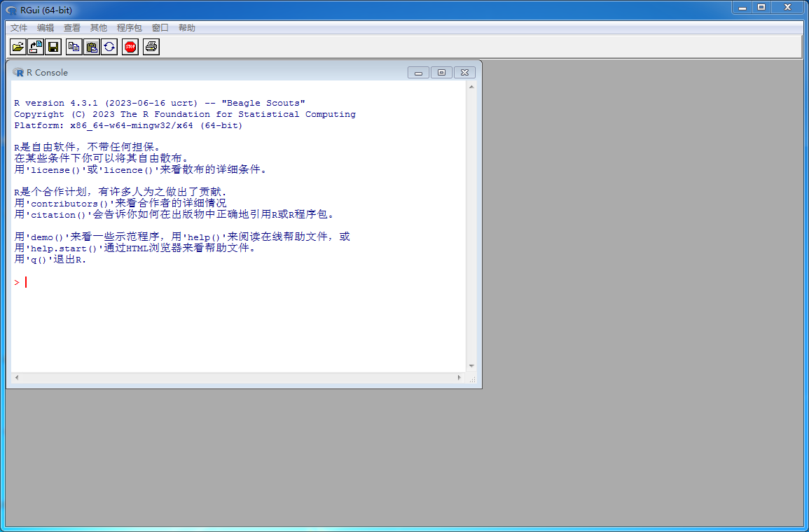Click the Load Workspace toolbar icon
Image resolution: width=809 pixels, height=532 pixels.
[36, 47]
